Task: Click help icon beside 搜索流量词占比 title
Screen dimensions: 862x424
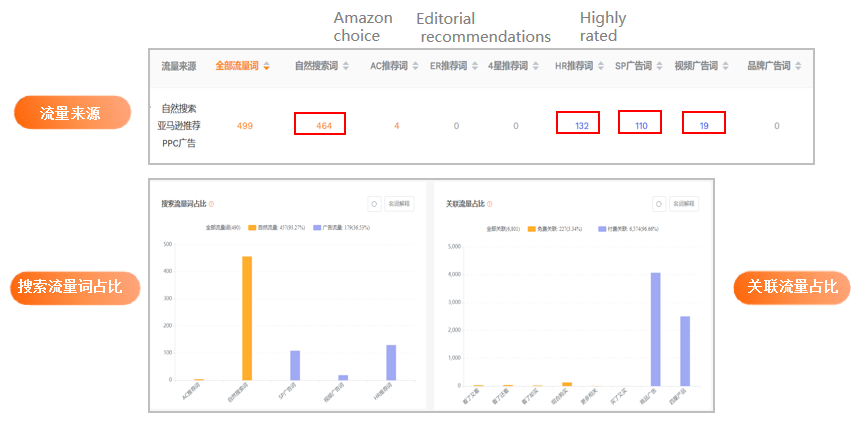Action: (x=212, y=204)
